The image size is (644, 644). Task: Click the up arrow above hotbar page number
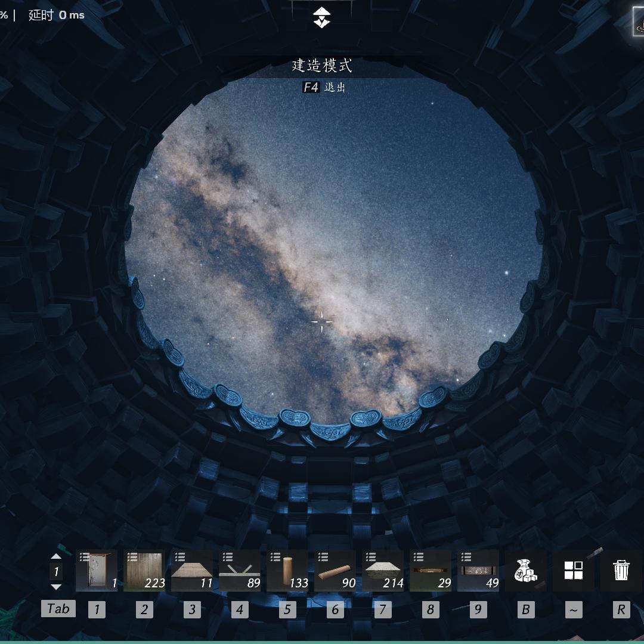pos(56,556)
